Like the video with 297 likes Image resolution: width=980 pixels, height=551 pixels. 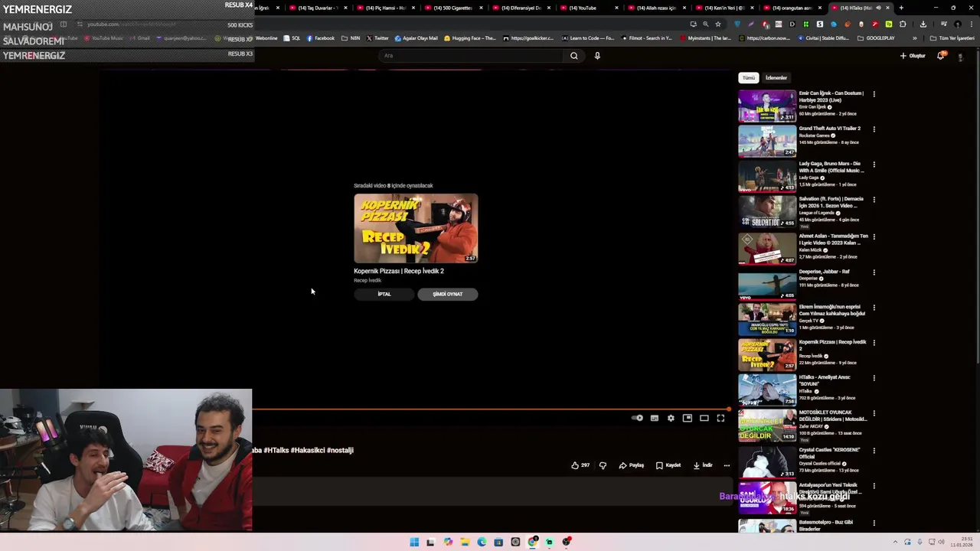(580, 465)
